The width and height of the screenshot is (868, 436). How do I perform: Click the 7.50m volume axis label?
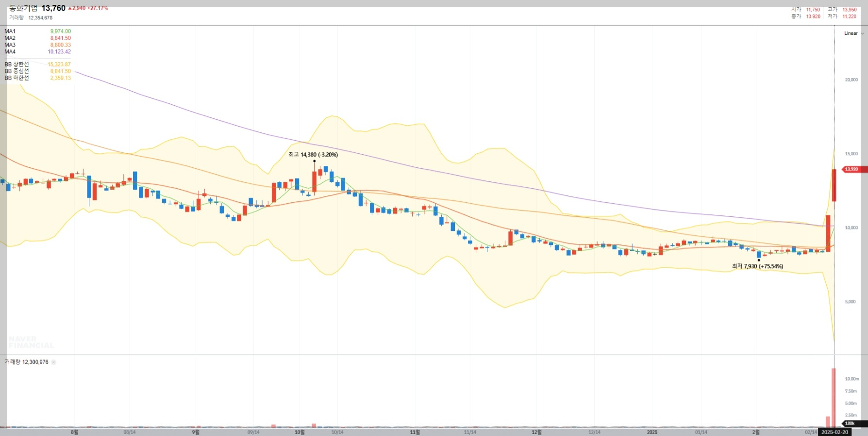pos(851,391)
